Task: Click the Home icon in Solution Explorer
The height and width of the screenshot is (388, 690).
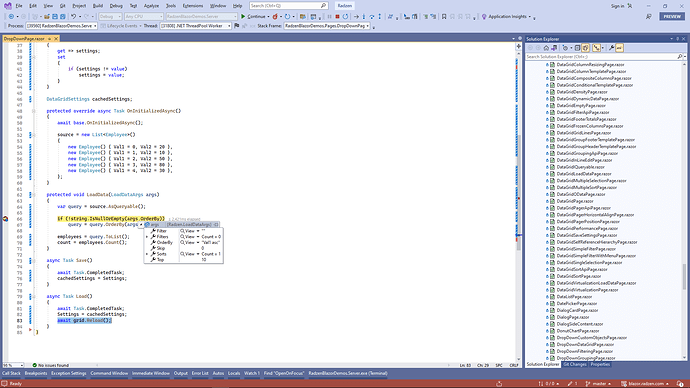Action: pyautogui.click(x=546, y=48)
